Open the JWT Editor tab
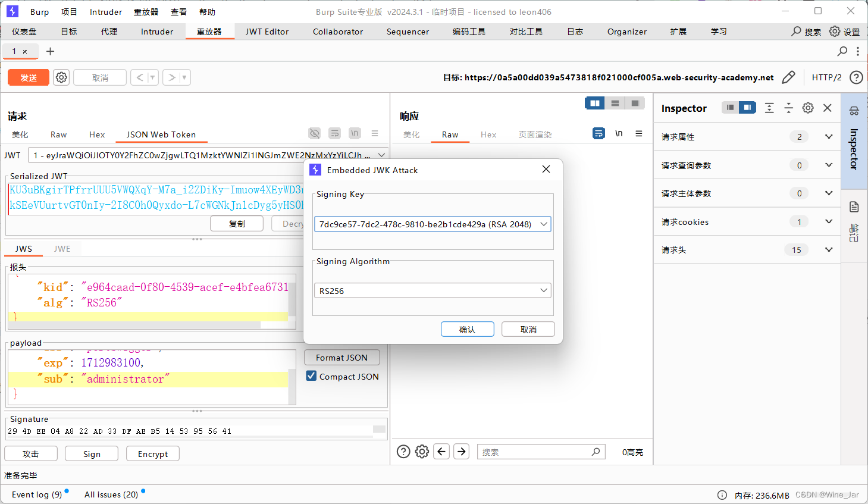This screenshot has width=868, height=504. click(x=267, y=32)
